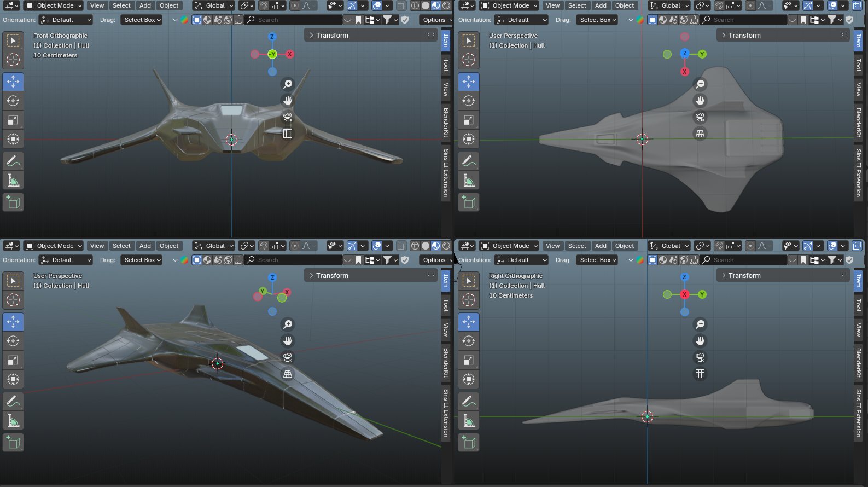Image resolution: width=868 pixels, height=487 pixels.
Task: Click the Options button in bottom-left viewport
Action: [435, 260]
